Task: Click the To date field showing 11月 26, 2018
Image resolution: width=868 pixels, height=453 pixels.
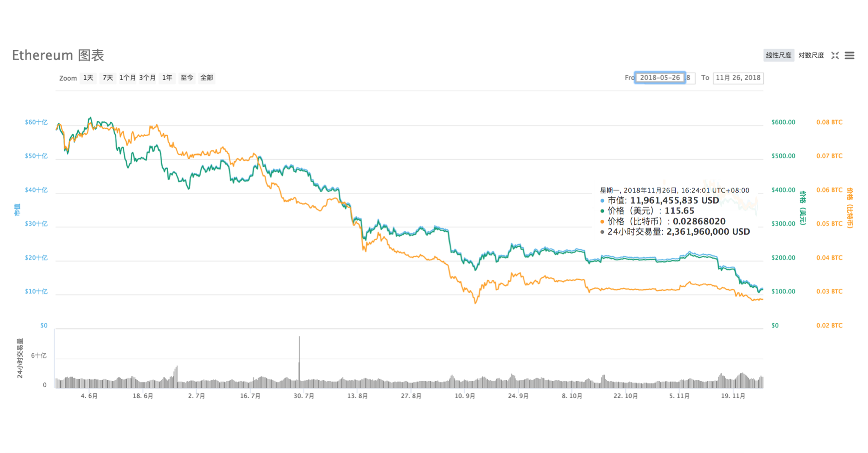Action: 738,78
